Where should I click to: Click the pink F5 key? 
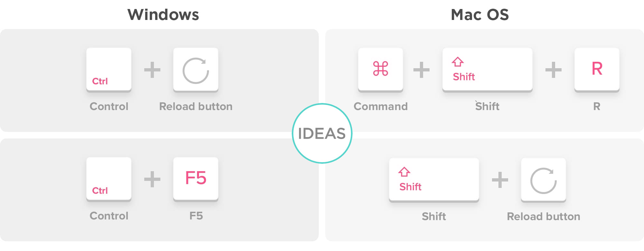tap(196, 179)
